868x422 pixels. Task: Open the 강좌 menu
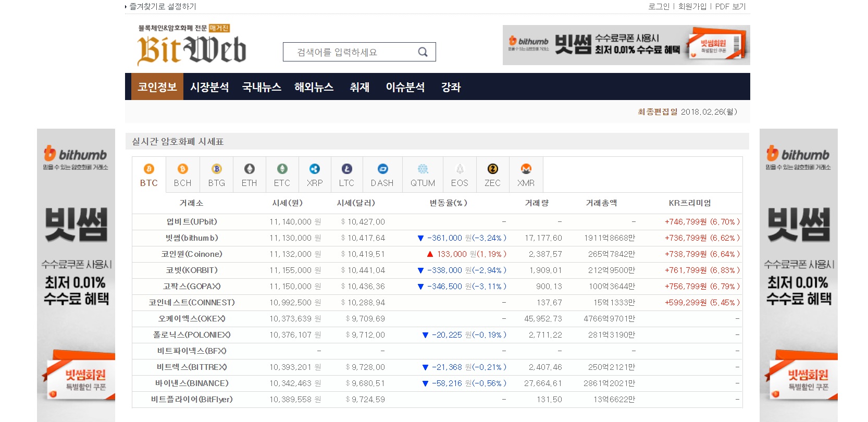point(451,87)
